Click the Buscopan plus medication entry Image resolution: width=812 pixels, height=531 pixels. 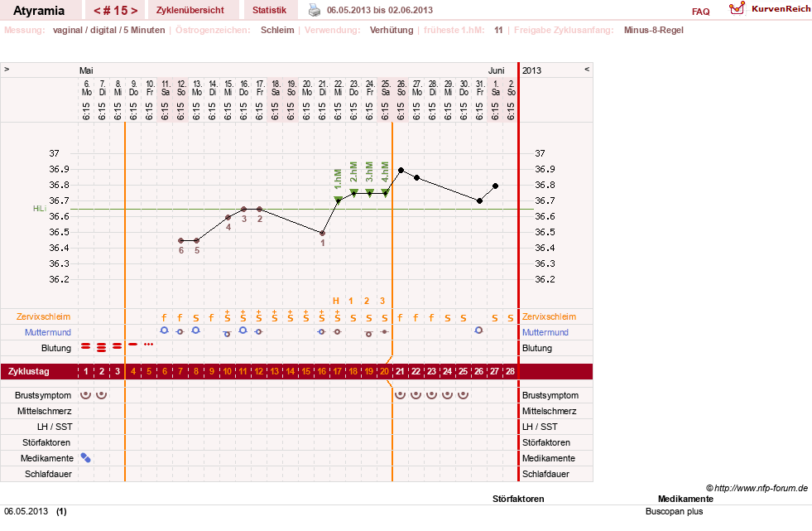675,511
